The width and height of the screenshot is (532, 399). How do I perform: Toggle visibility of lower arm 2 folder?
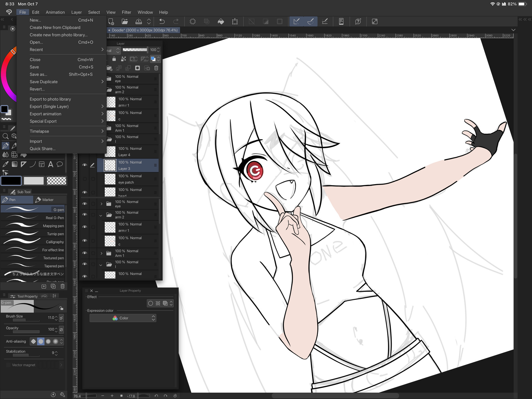click(x=85, y=215)
